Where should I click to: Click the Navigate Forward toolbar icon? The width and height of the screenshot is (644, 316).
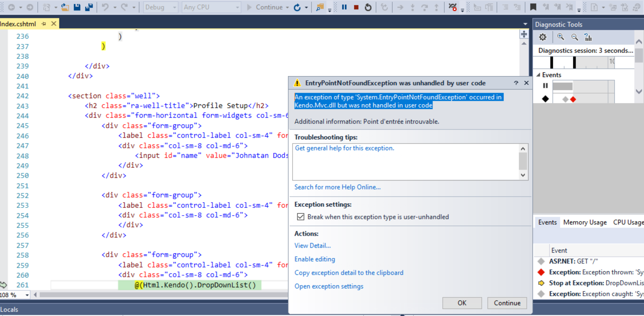click(30, 7)
